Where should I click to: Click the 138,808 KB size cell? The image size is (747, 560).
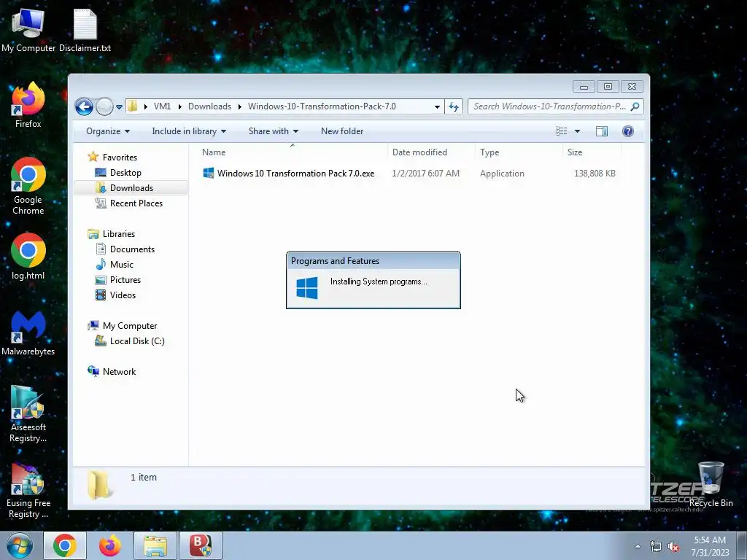[x=594, y=174]
